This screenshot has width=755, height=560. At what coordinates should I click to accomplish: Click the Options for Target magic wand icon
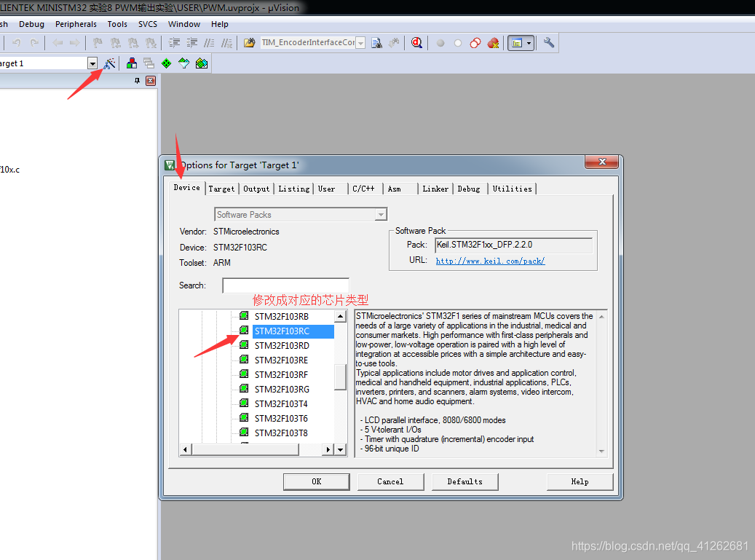tap(110, 63)
